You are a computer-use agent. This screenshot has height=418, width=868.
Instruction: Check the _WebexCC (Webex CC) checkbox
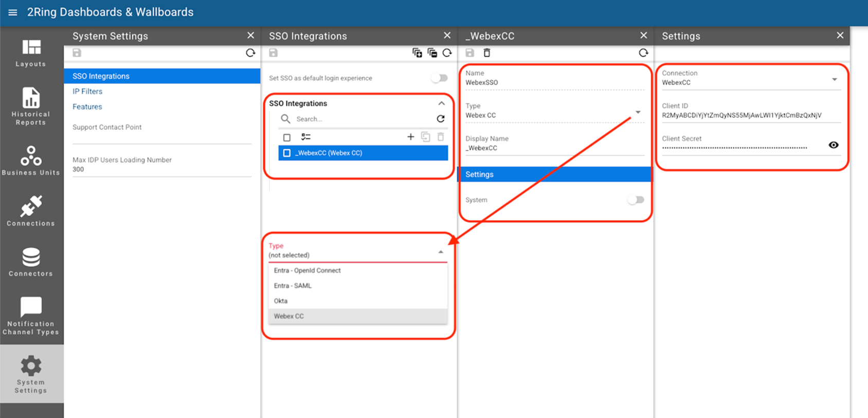click(x=287, y=153)
